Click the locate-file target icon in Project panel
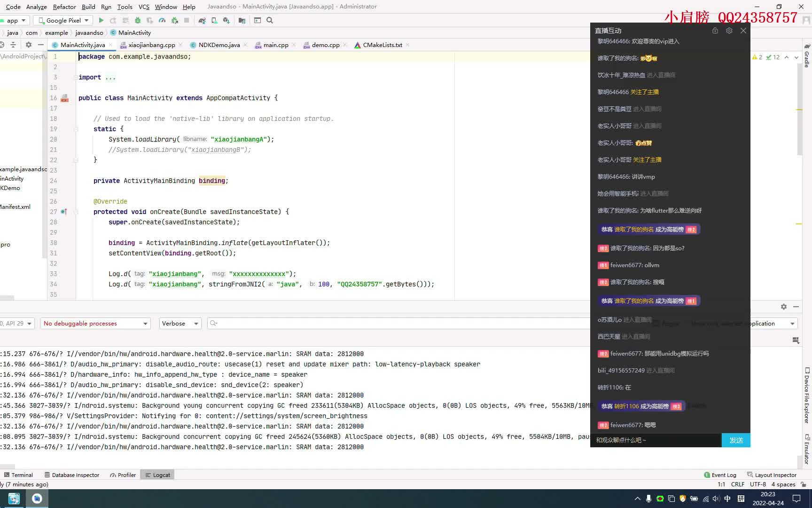812x508 pixels. [1, 45]
